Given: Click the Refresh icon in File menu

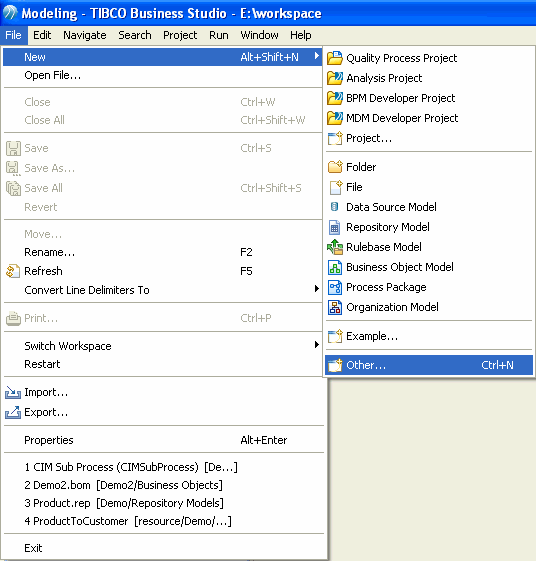Looking at the screenshot, I should (13, 271).
